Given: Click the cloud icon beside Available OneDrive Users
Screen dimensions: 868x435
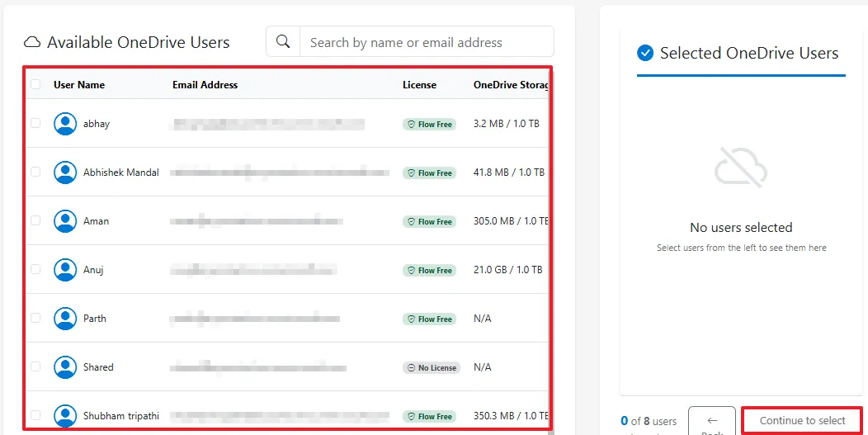Looking at the screenshot, I should click(32, 43).
